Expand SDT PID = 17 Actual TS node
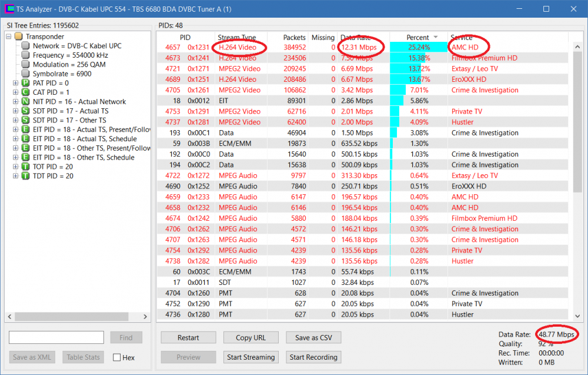Screen dimensions: 588x375 click(15, 111)
